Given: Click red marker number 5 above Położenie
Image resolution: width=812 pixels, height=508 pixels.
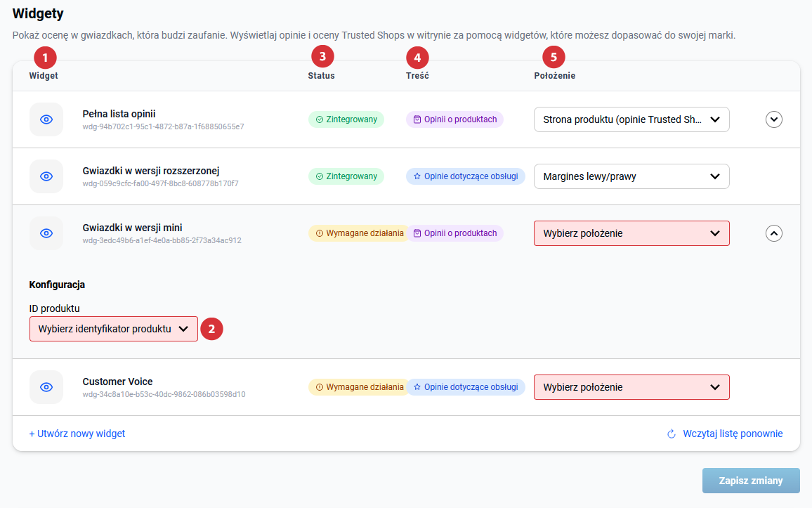Looking at the screenshot, I should click(x=554, y=56).
